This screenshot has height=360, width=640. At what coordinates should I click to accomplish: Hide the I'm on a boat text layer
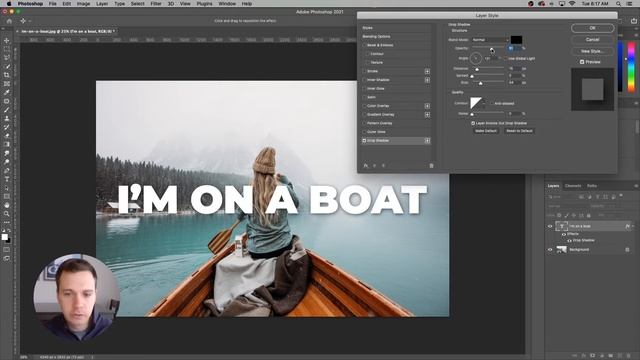click(550, 226)
